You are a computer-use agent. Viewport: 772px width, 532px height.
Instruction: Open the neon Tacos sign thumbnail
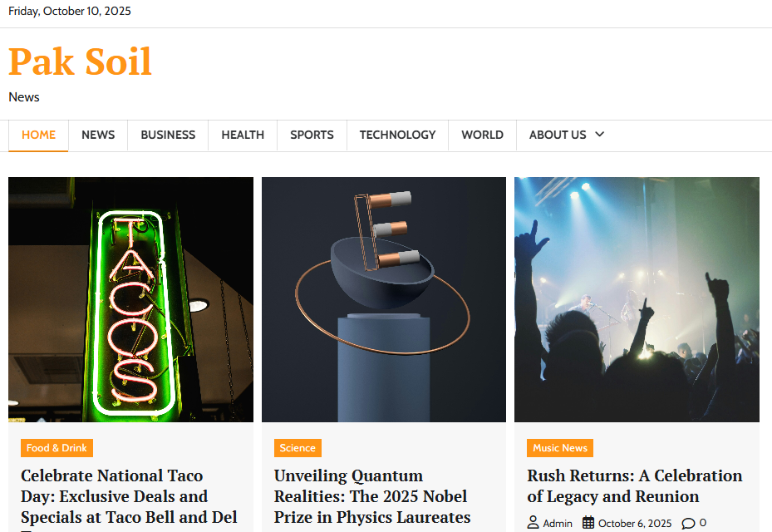(x=131, y=299)
